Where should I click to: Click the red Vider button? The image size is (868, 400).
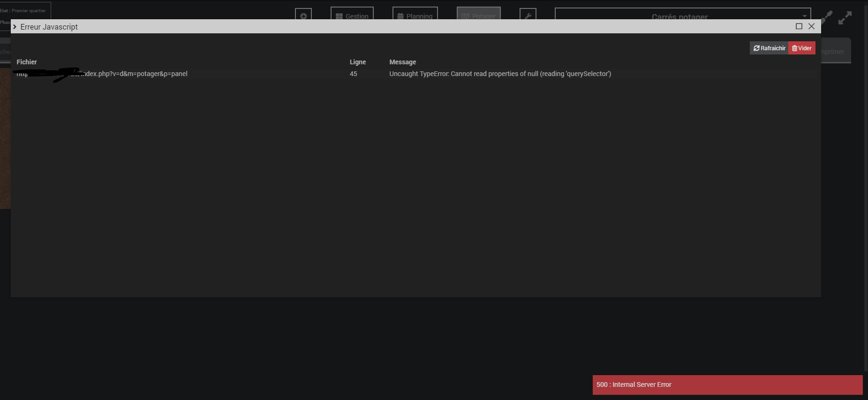tap(802, 48)
